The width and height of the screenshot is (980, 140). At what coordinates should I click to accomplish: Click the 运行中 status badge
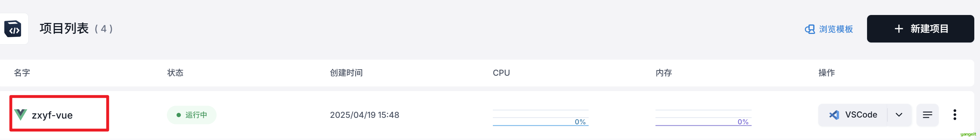[192, 115]
